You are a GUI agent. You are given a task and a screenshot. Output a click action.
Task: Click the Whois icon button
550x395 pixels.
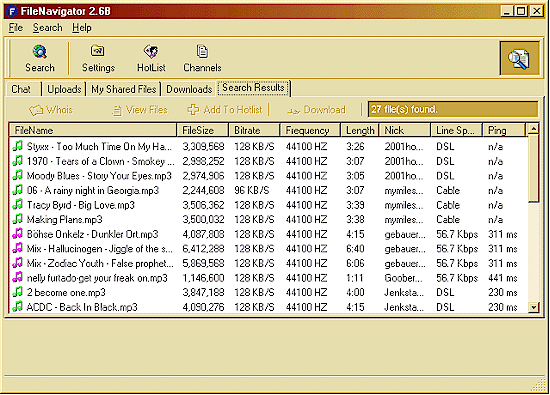click(35, 110)
